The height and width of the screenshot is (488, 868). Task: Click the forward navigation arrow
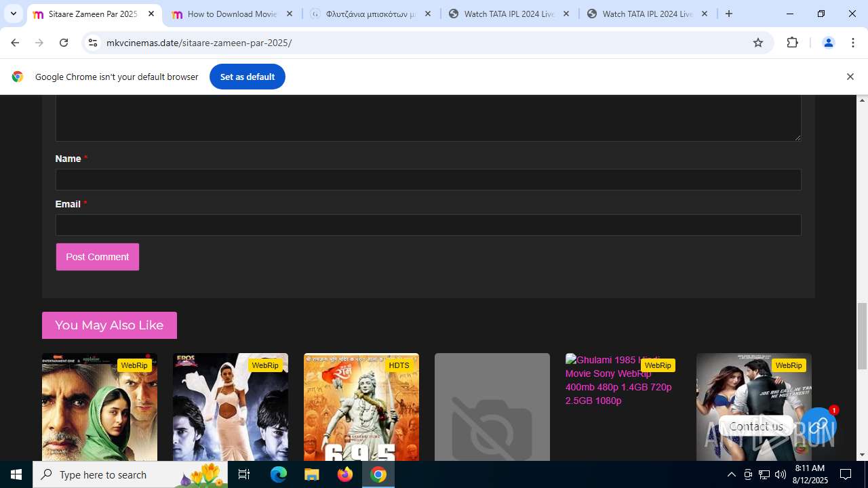pos(39,43)
